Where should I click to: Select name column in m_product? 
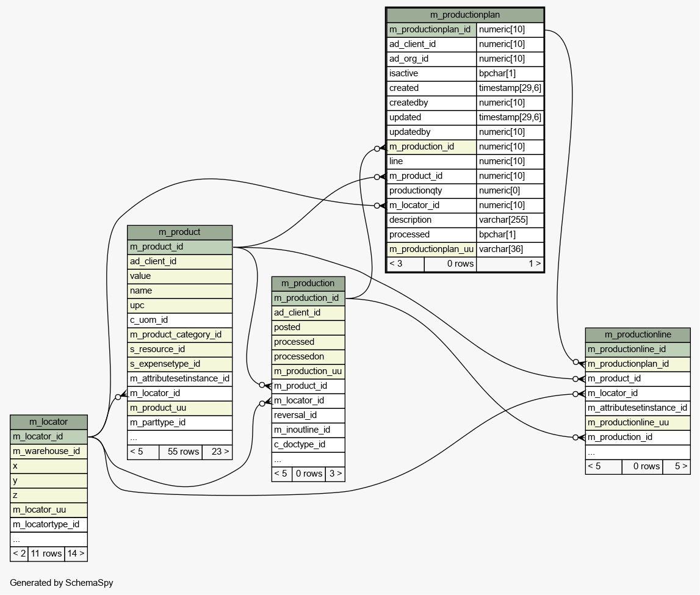179,291
